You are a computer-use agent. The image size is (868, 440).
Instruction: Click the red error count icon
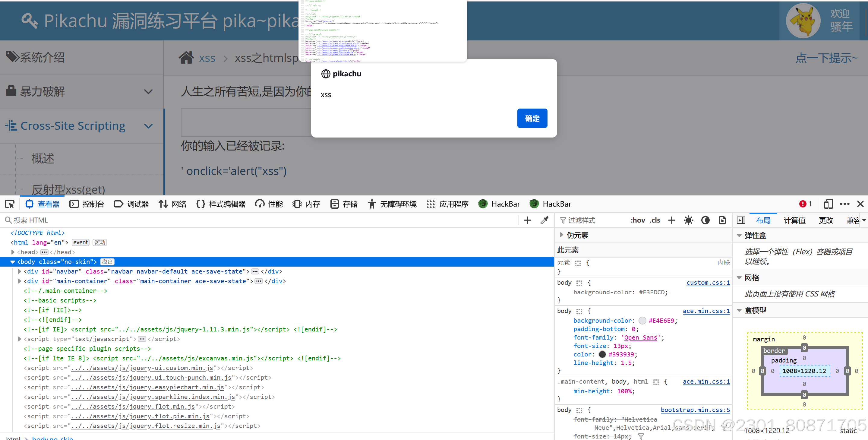pyautogui.click(x=803, y=204)
